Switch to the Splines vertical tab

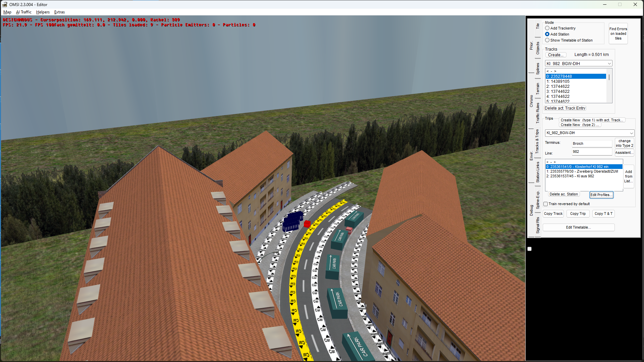click(x=538, y=69)
